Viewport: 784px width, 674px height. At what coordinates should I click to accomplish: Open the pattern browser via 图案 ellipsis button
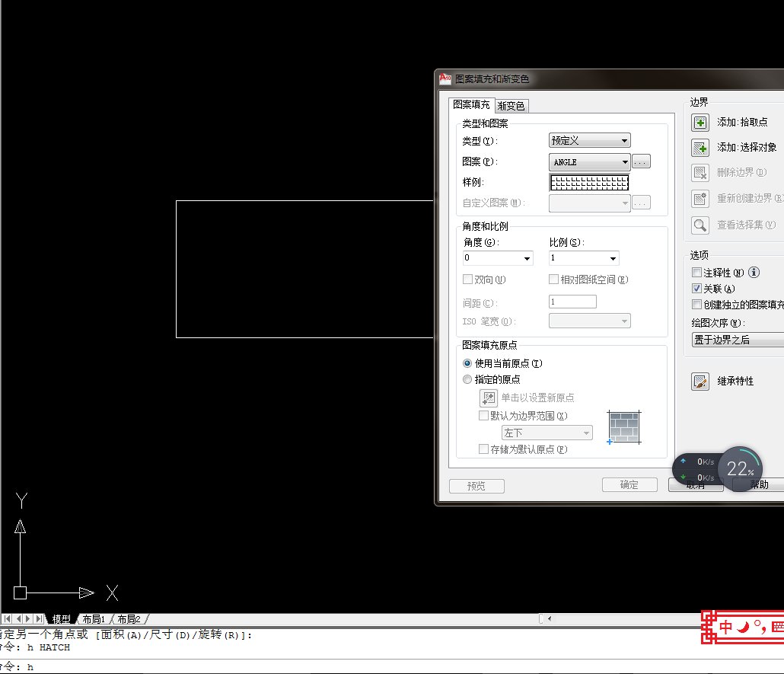coord(640,161)
